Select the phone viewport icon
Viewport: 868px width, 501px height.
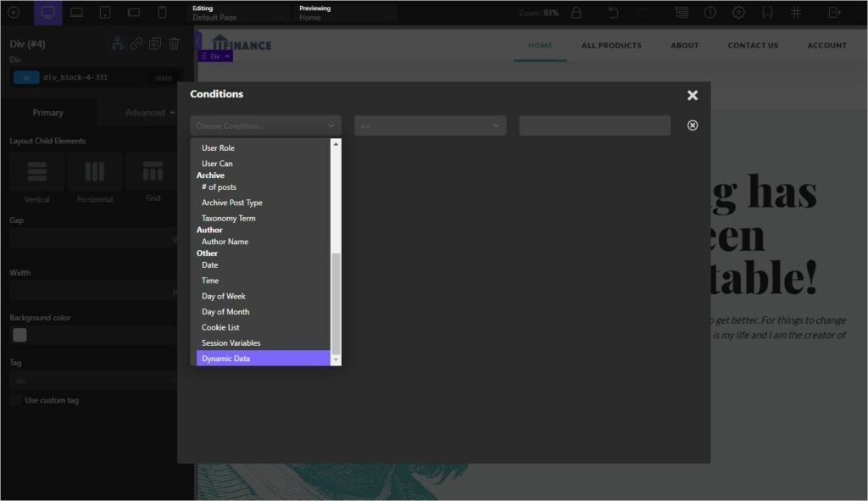(162, 13)
